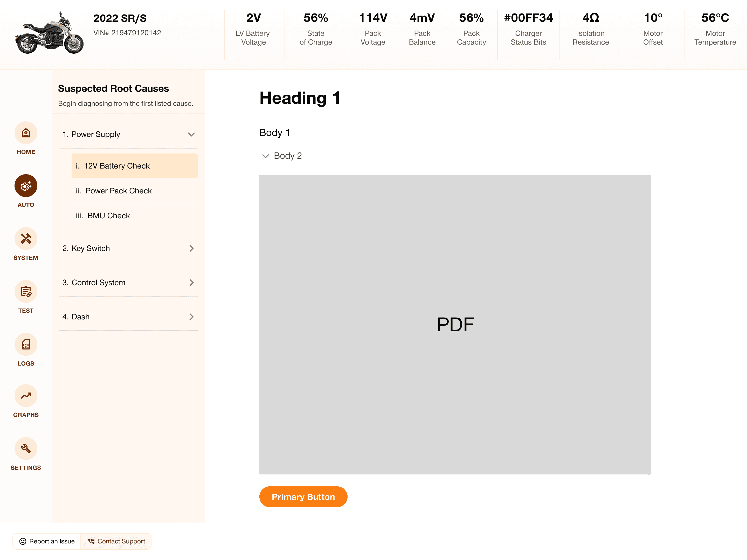Collapse the Body 2 chevron

265,156
